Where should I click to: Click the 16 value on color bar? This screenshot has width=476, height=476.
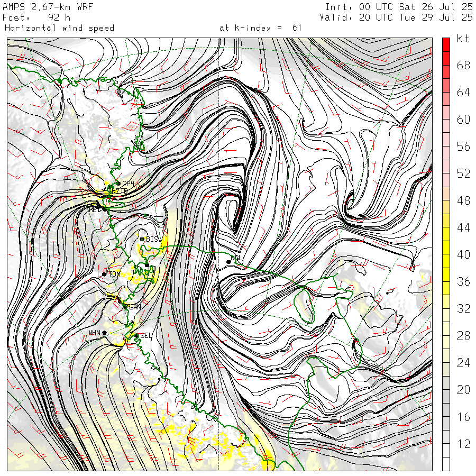[463, 417]
